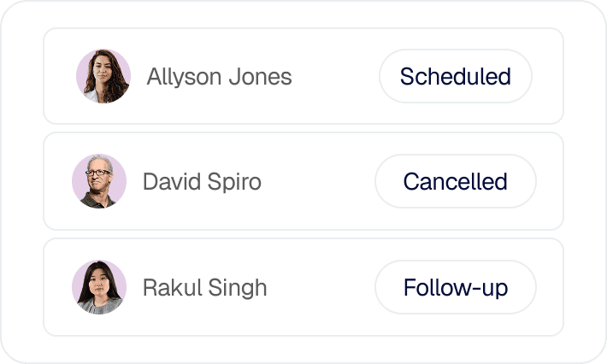
Task: Click the first avatar in the list
Action: [103, 76]
